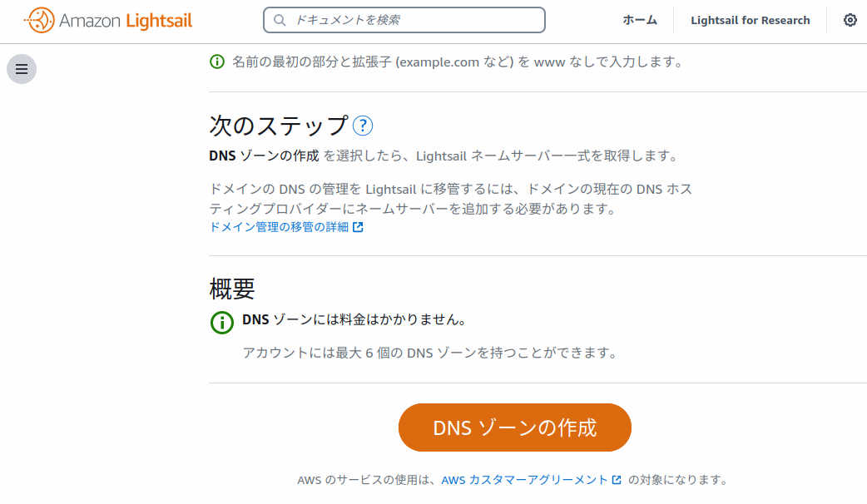
Task: Click the Amazon Lightsail logo icon
Action: pos(39,21)
